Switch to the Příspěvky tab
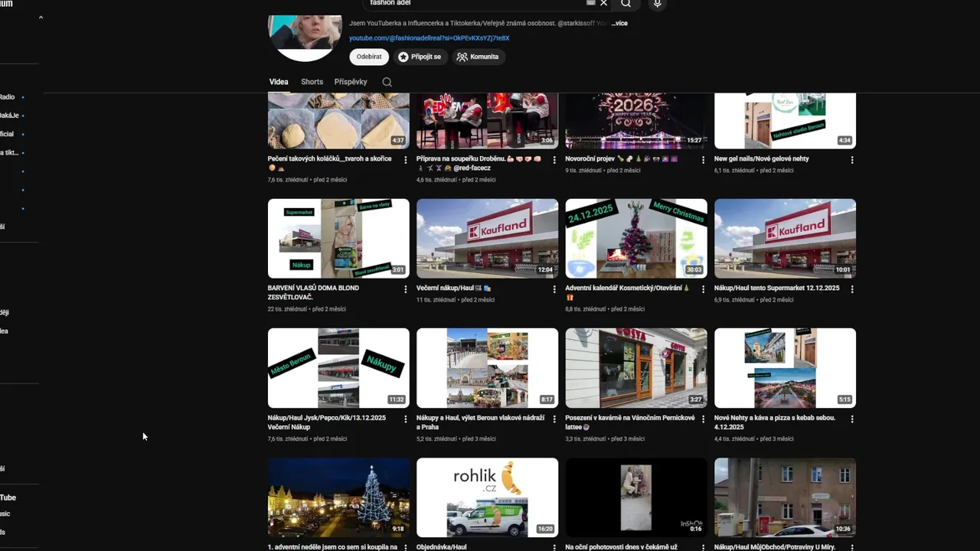The image size is (980, 551). coord(351,82)
